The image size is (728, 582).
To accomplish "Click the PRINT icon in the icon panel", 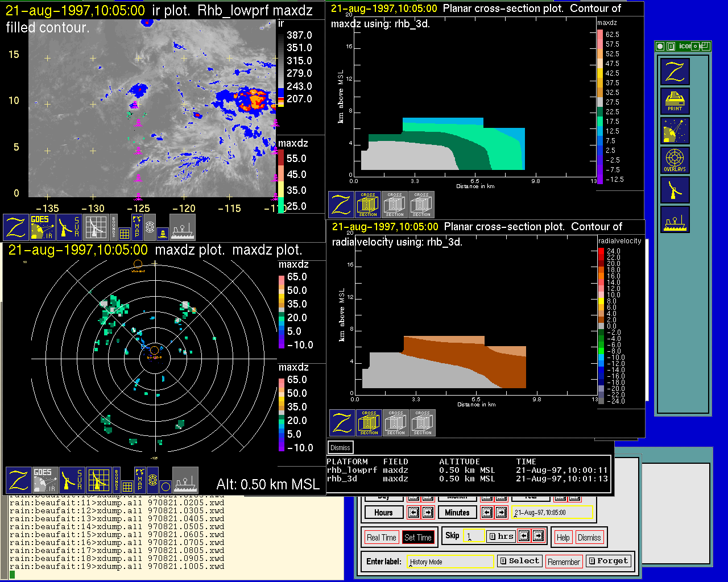I will coord(675,101).
